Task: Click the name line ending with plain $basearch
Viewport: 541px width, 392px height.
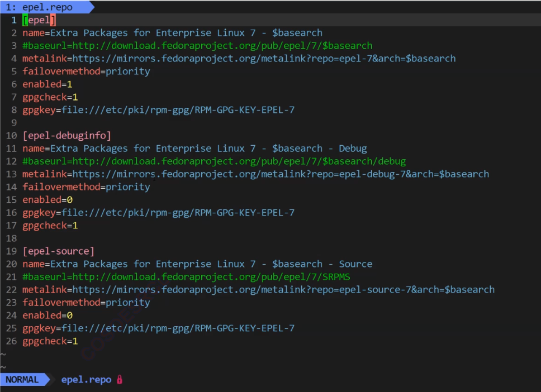Action: tap(172, 33)
